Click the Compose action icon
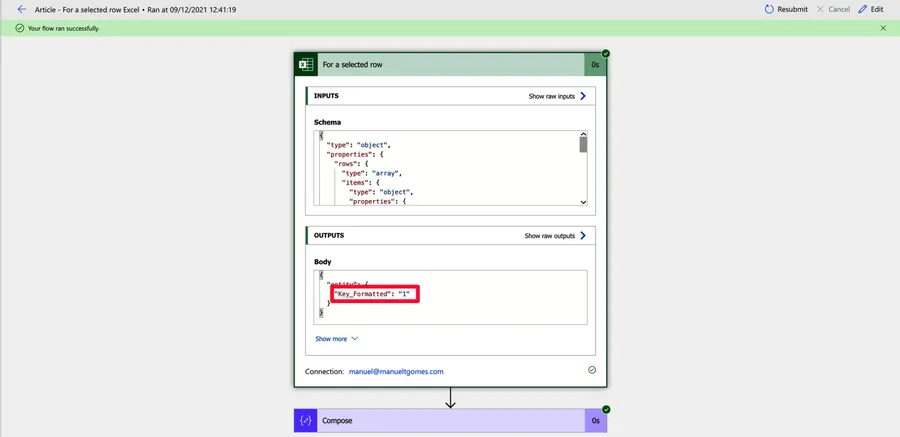The image size is (900, 437). click(x=306, y=421)
